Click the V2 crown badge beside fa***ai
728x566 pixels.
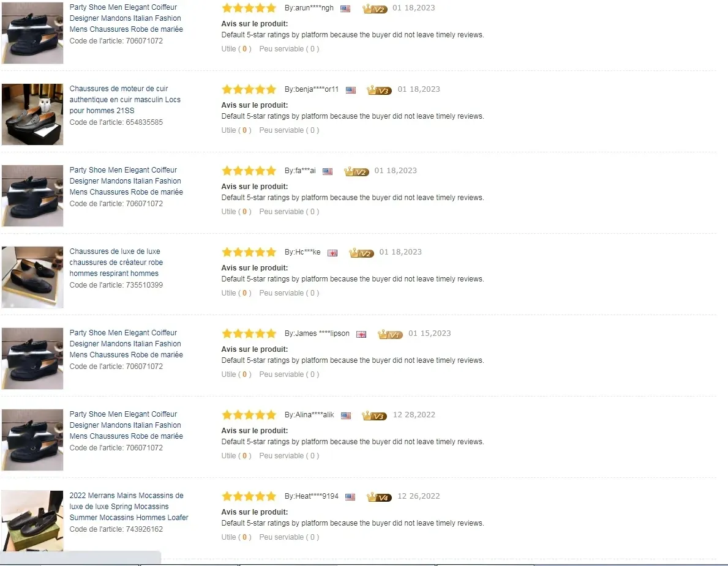(x=356, y=172)
